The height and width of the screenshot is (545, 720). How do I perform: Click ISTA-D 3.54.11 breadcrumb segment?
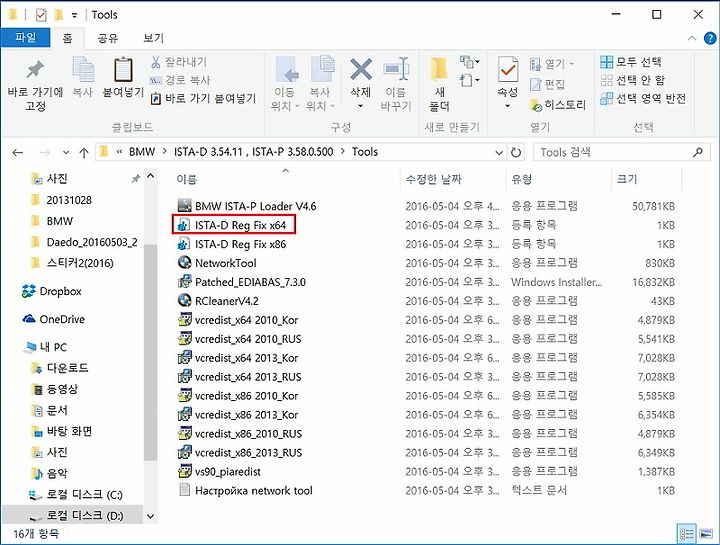click(253, 152)
